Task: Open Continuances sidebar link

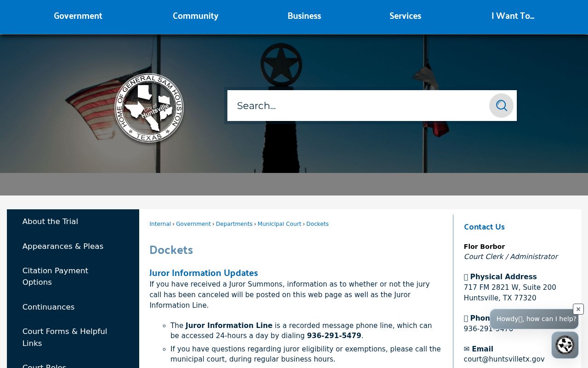Action: tap(48, 307)
